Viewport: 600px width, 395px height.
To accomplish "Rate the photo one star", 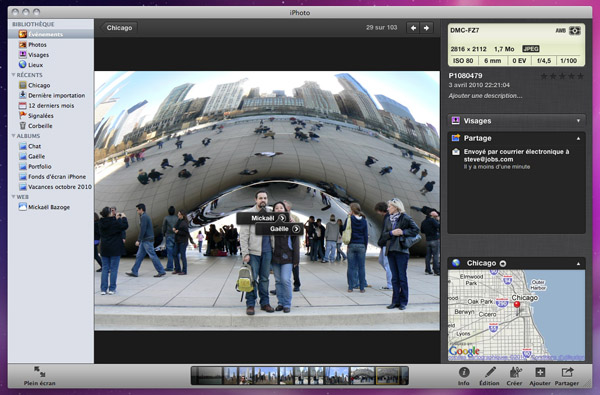I will [x=544, y=76].
